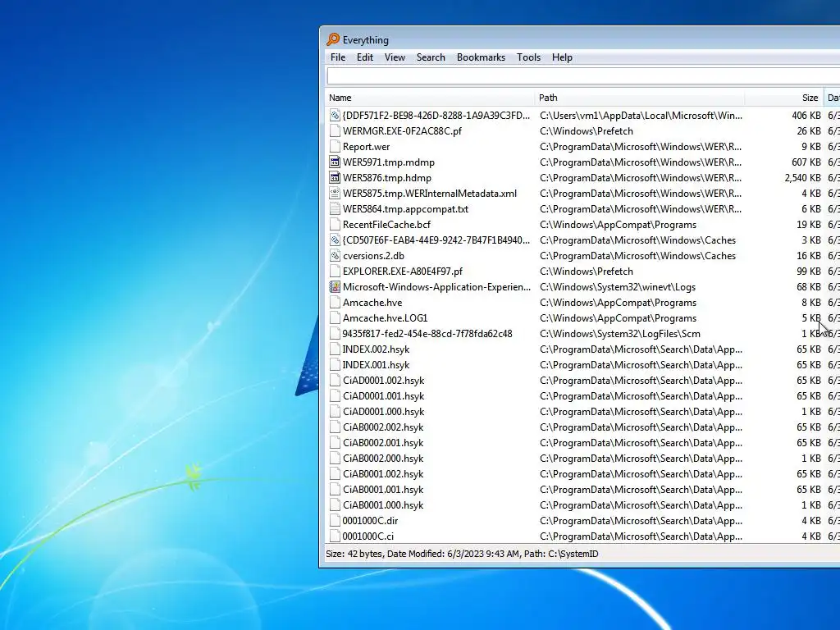Select file name CiAB0002.000.hsyk
This screenshot has height=630, width=840.
pos(383,458)
